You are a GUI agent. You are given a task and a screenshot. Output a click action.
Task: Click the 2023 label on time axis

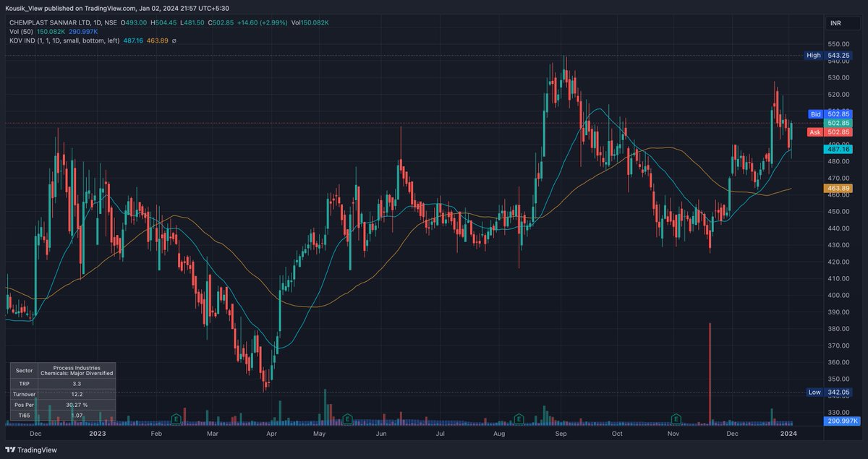coord(98,433)
